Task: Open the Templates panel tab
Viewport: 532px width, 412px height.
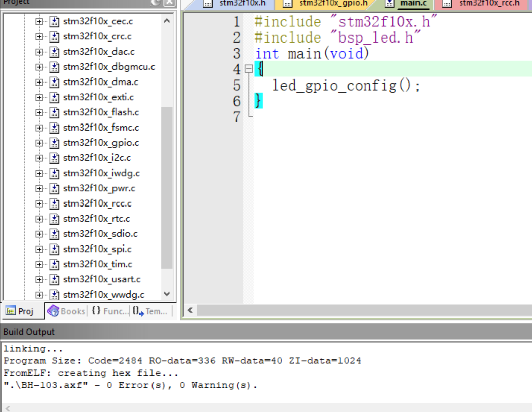Action: coord(151,311)
